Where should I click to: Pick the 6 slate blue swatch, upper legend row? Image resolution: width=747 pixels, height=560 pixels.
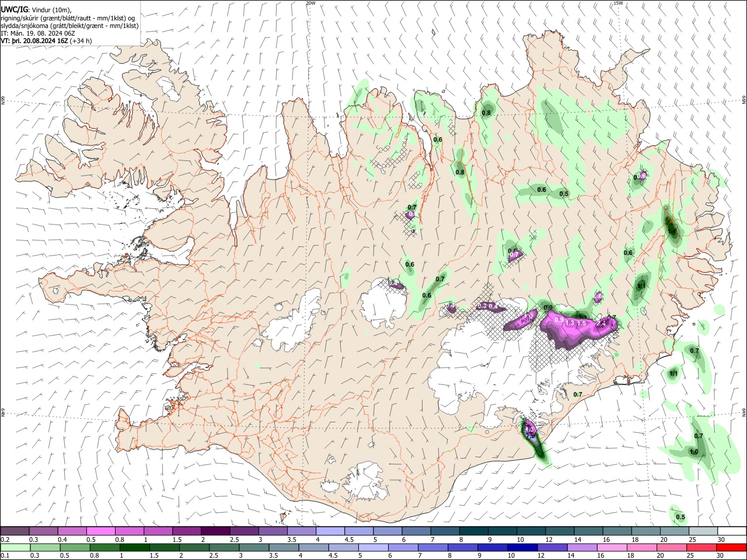pyautogui.click(x=417, y=531)
